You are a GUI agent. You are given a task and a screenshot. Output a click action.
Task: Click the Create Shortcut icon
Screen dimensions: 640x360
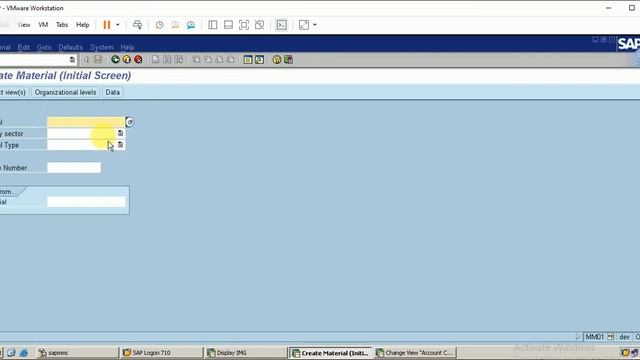tap(259, 60)
